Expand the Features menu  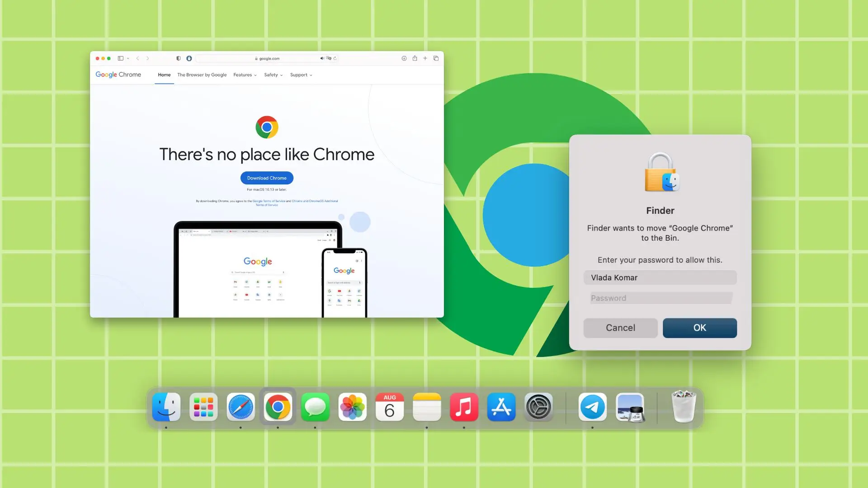245,75
